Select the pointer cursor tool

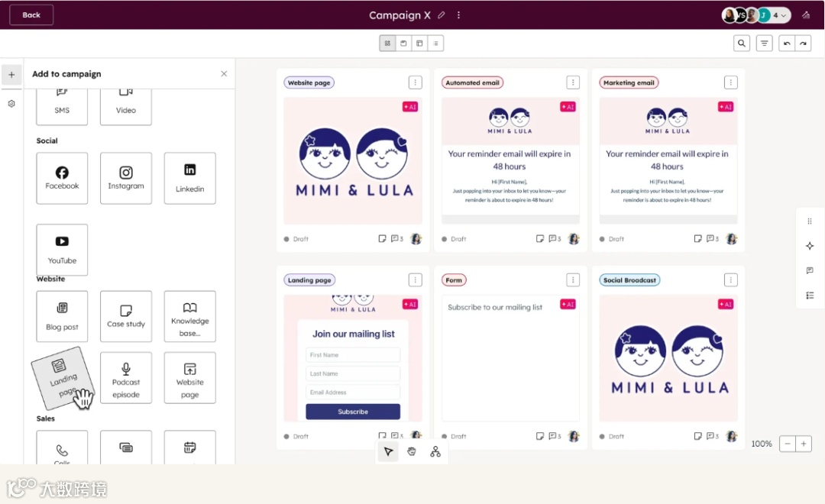click(388, 452)
